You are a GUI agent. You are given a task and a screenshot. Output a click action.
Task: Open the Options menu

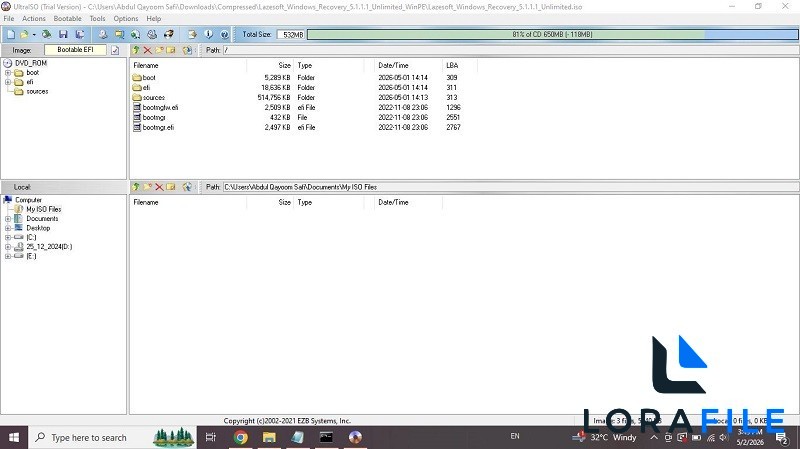[126, 18]
